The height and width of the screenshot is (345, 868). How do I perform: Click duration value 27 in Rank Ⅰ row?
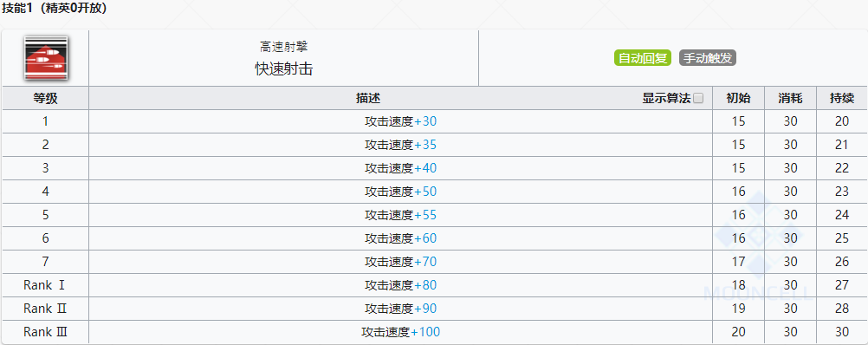coord(842,285)
